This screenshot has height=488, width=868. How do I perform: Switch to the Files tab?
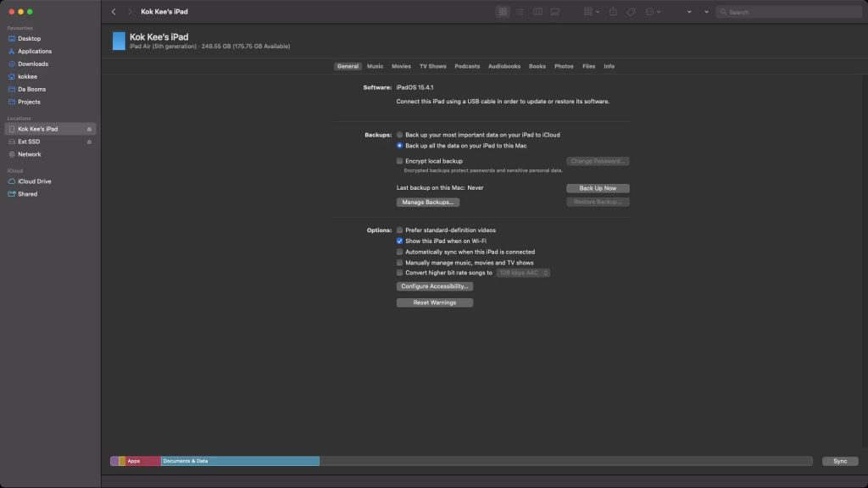tap(588, 66)
